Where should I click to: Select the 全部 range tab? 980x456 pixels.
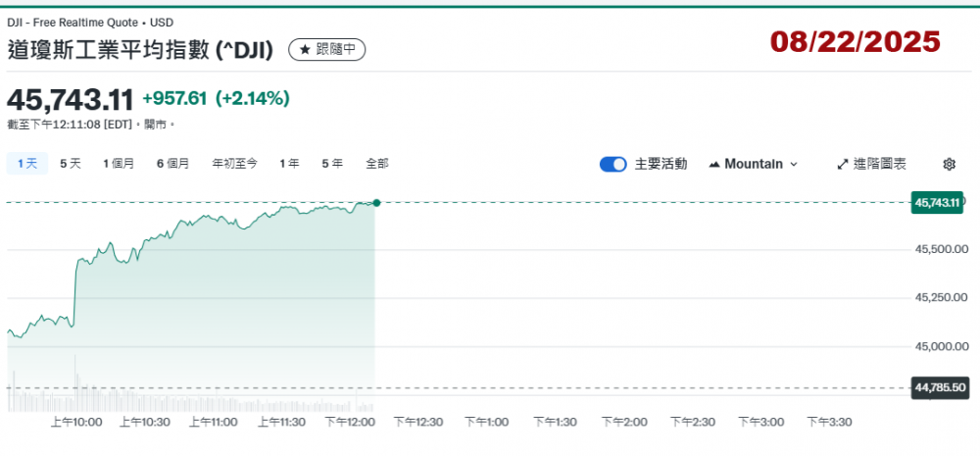377,164
